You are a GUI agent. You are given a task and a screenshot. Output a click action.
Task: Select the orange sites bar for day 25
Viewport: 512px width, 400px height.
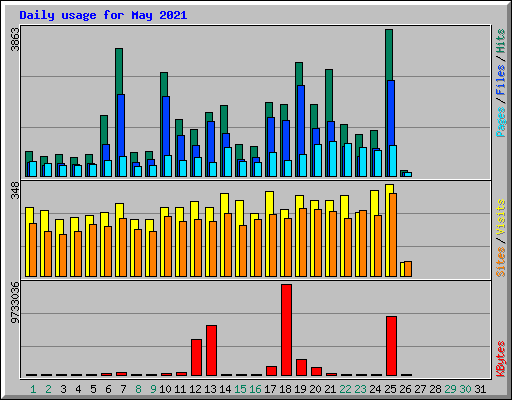click(x=393, y=235)
